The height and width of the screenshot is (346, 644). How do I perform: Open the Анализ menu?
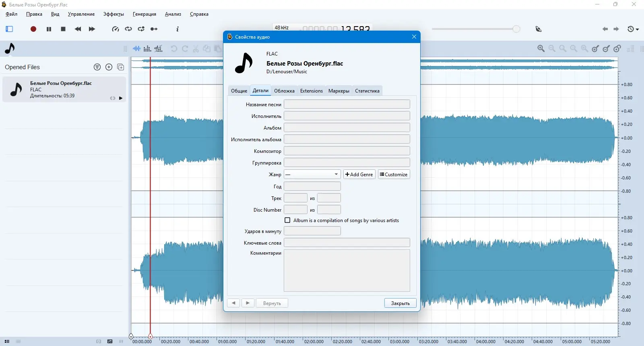[x=173, y=14]
